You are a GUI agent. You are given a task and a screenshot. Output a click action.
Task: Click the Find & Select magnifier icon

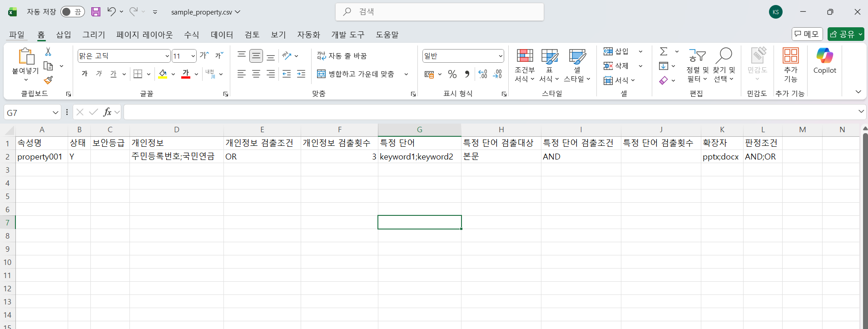pyautogui.click(x=724, y=56)
